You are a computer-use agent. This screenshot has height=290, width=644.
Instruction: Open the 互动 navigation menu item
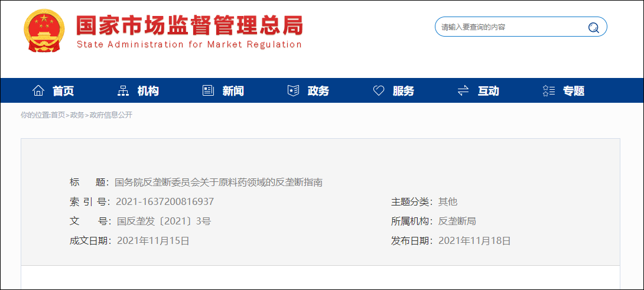click(x=489, y=91)
